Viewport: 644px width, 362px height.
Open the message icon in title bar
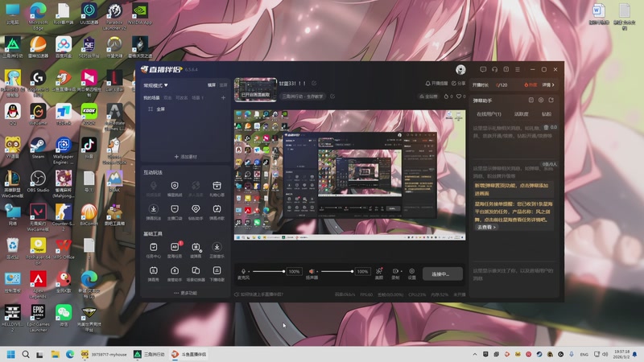[x=483, y=69]
